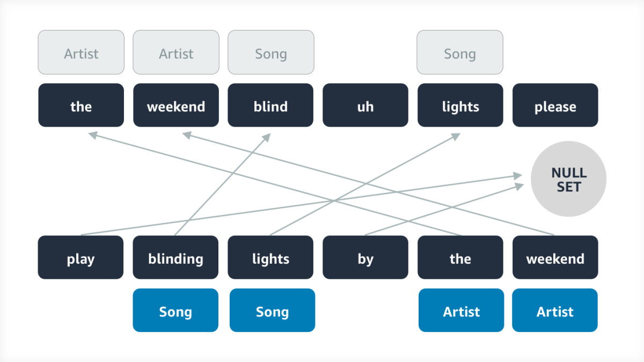Select the gray NULL SET circle
The width and height of the screenshot is (644, 362).
568,179
